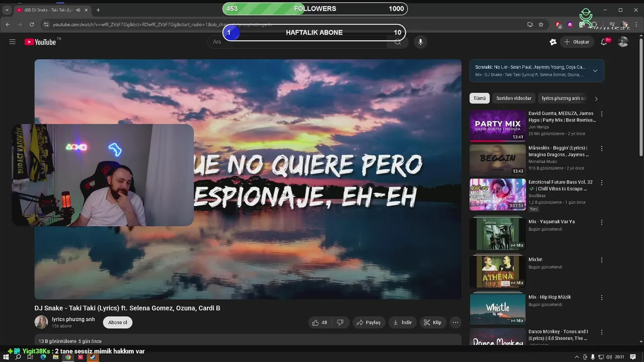Click the YouTube AI sparkle icon
Image resolution: width=644 pixels, height=362 pixels.
click(553, 42)
